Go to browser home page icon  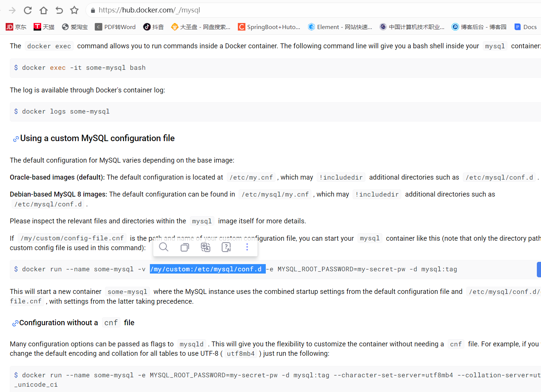[x=44, y=10]
